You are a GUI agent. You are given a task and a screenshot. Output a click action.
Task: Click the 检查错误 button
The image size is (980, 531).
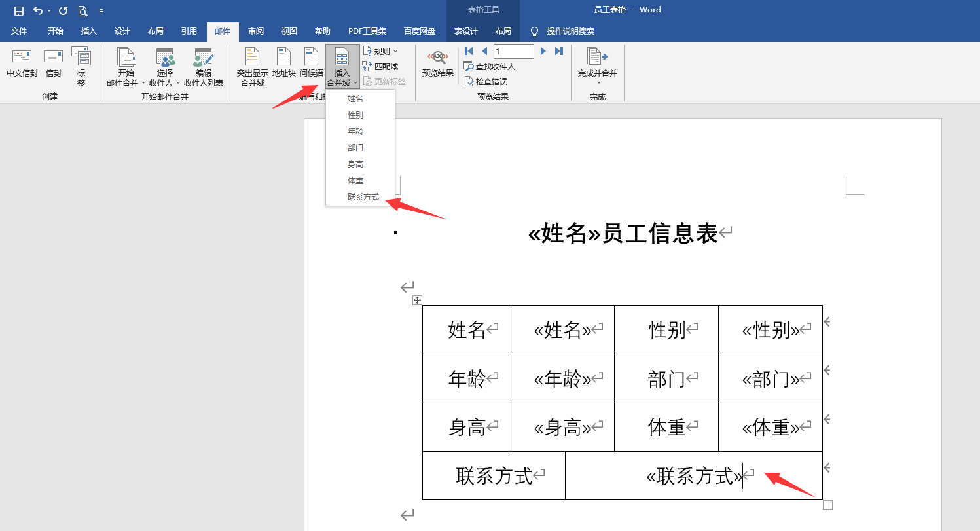[x=486, y=81]
